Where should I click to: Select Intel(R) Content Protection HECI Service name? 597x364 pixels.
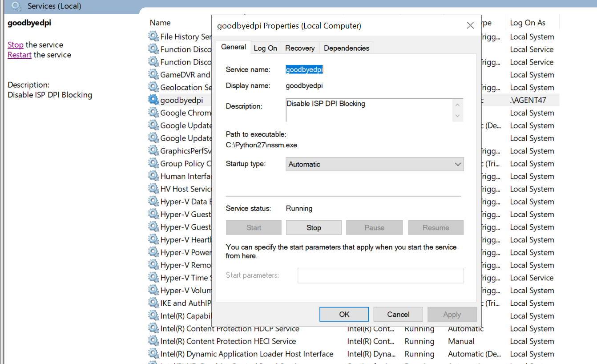coord(228,341)
